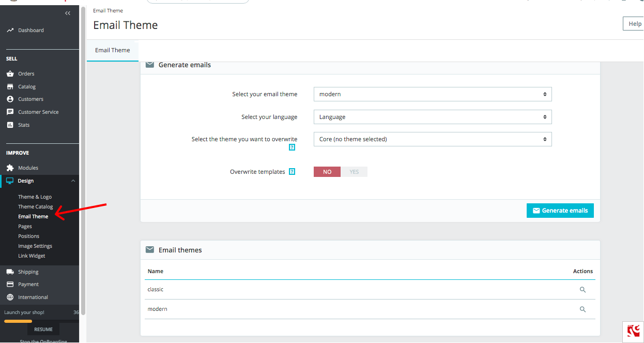Set Overwrite templates to NO
Screen dimensions: 644x343
[327, 172]
